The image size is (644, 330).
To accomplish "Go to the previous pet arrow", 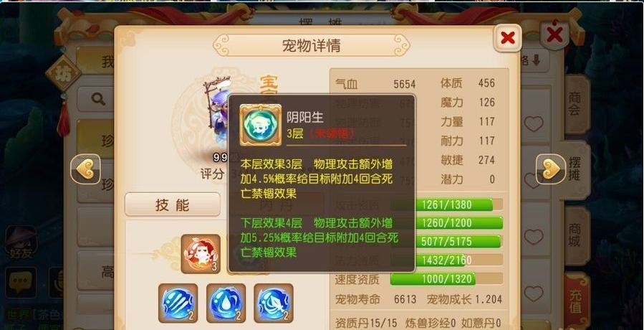I will [85, 169].
